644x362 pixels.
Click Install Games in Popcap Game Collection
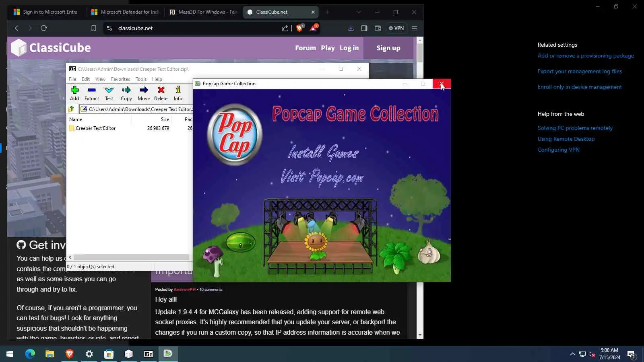(x=323, y=152)
